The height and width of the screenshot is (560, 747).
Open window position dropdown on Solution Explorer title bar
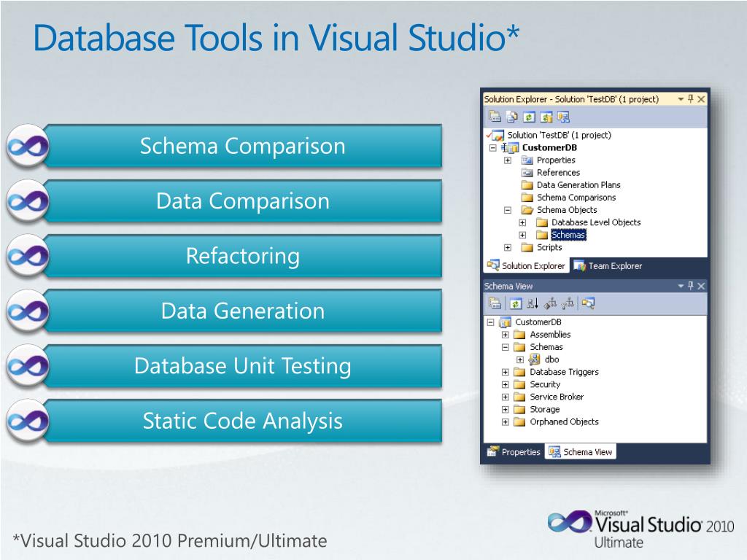[x=681, y=99]
